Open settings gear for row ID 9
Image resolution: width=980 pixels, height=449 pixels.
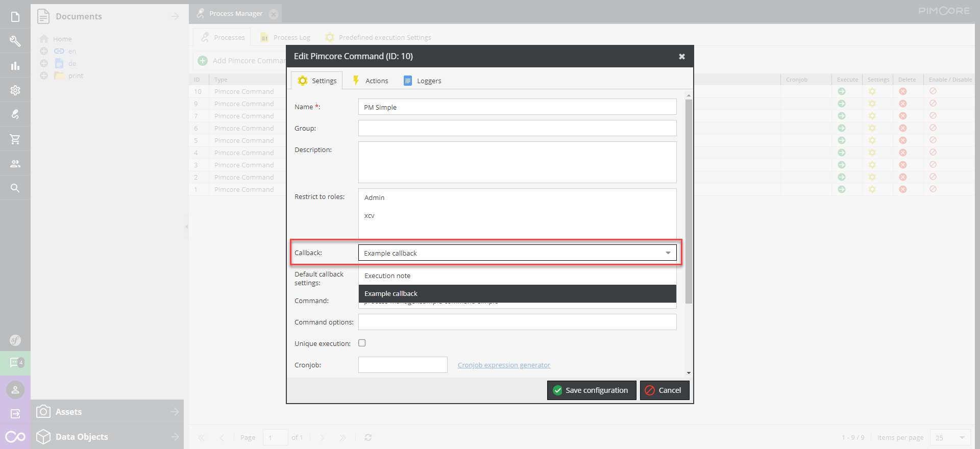point(872,104)
